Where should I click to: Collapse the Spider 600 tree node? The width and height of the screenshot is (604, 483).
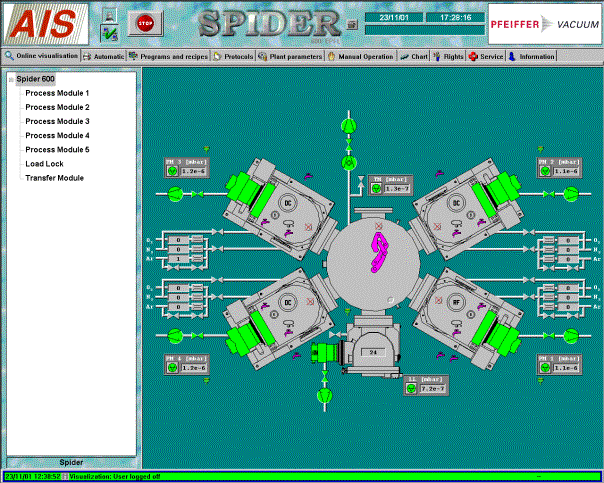tap(9, 78)
